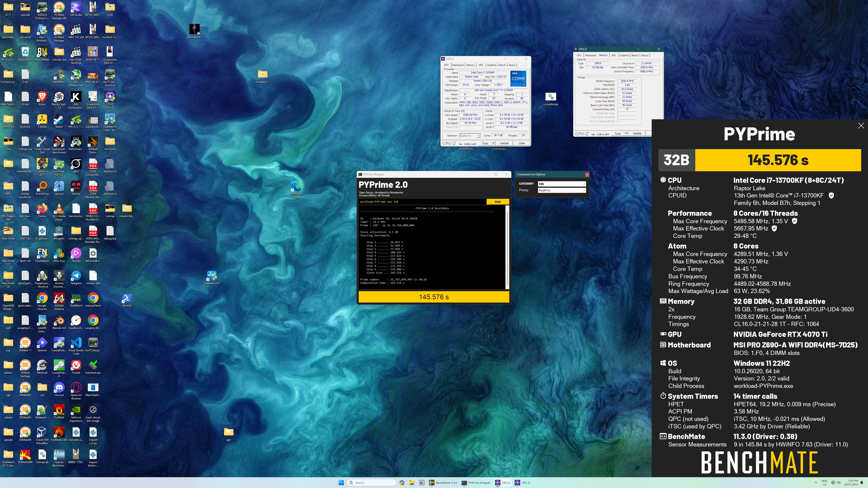This screenshot has height=488, width=868.
Task: Open the Discord desktop icon
Action: pyautogui.click(x=59, y=389)
